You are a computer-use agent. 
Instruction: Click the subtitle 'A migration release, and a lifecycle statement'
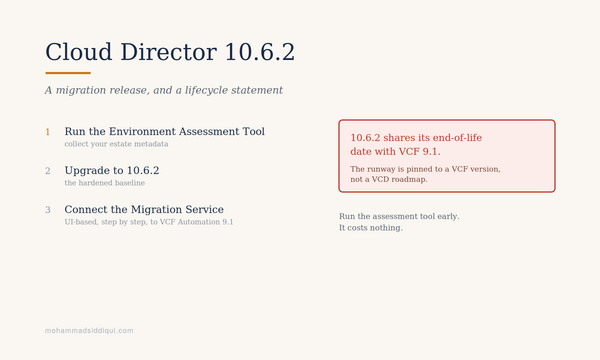[x=164, y=90]
